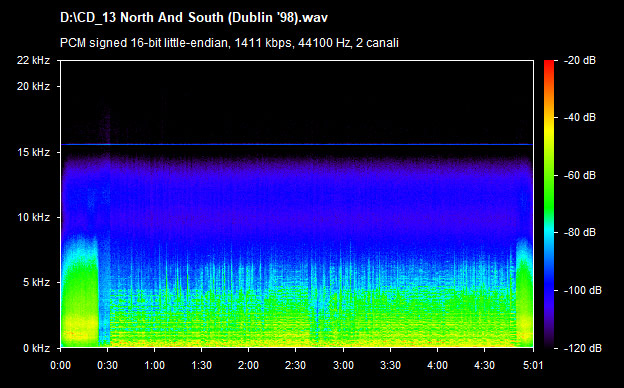
Task: Click the -20 dB legend label
Action: click(x=580, y=60)
